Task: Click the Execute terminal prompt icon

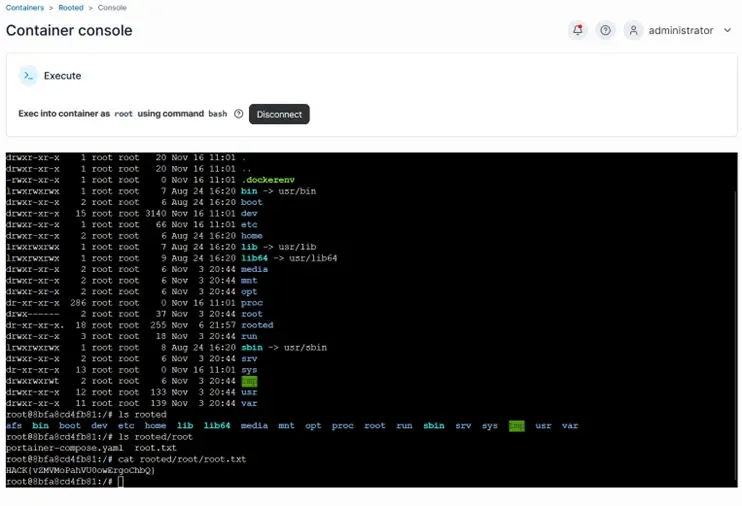Action: [x=29, y=76]
